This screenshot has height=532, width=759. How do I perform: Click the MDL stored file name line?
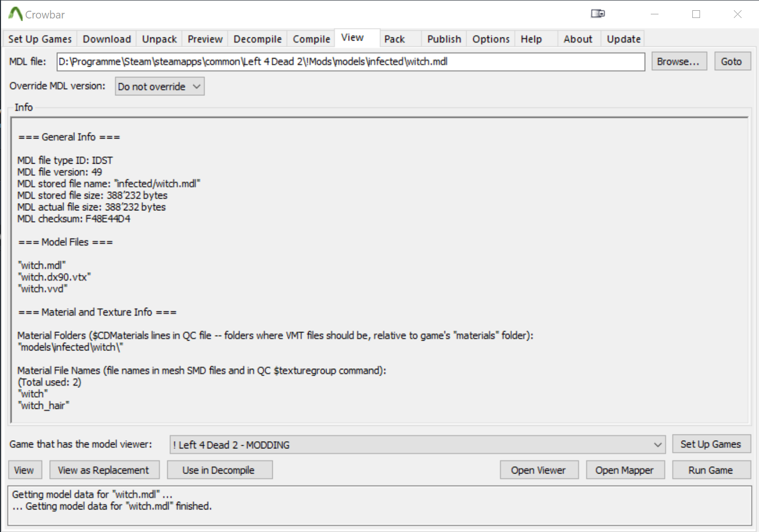coord(109,184)
